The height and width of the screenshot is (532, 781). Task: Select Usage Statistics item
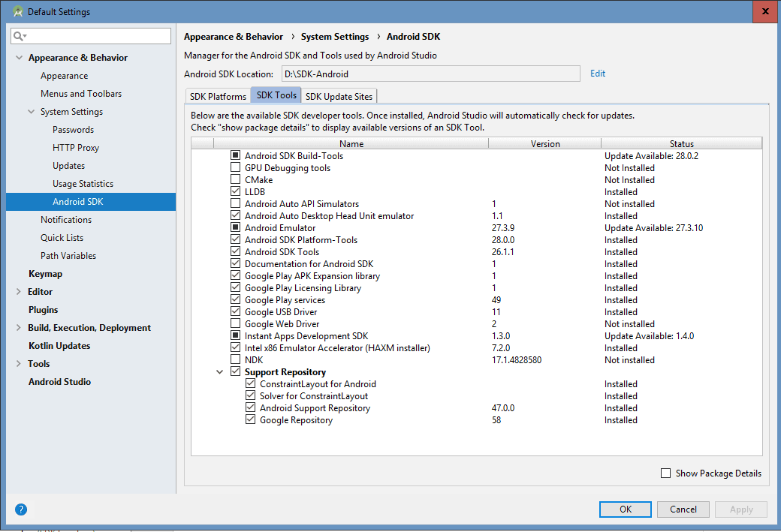pyautogui.click(x=83, y=183)
